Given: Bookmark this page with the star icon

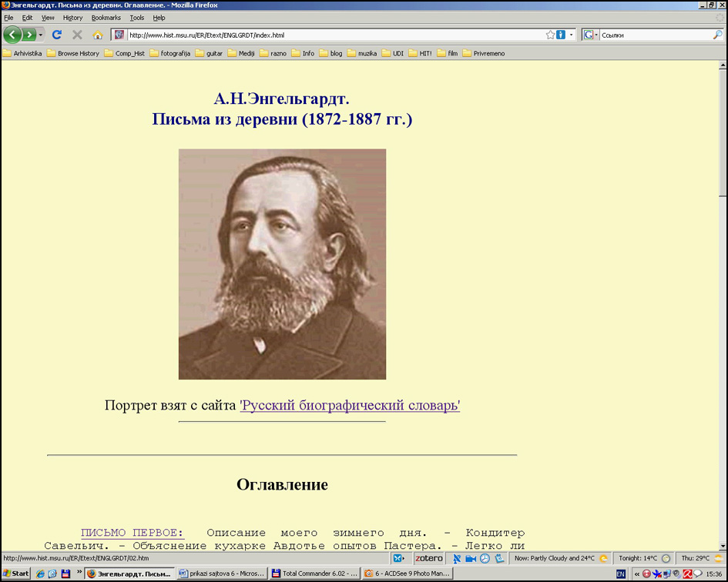Looking at the screenshot, I should pyautogui.click(x=550, y=35).
